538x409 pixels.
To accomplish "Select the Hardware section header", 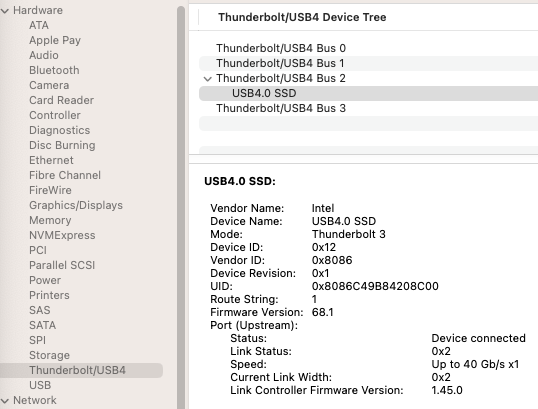I will [38, 10].
